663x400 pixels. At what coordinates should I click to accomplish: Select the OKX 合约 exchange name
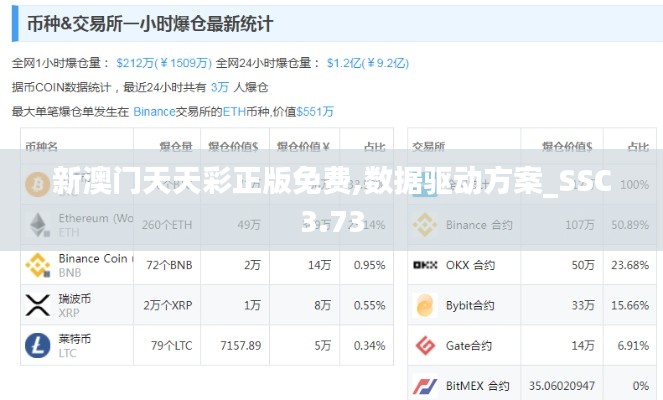pos(470,265)
